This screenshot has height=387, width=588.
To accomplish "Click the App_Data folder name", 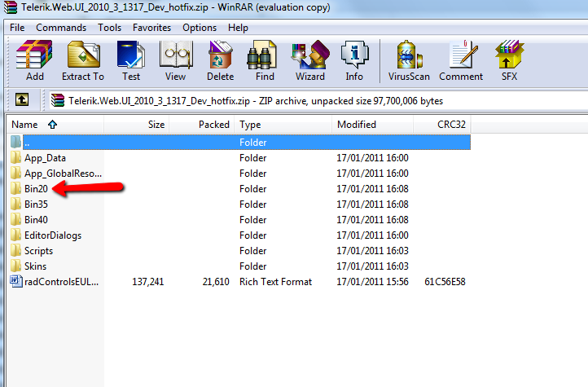I will click(45, 158).
